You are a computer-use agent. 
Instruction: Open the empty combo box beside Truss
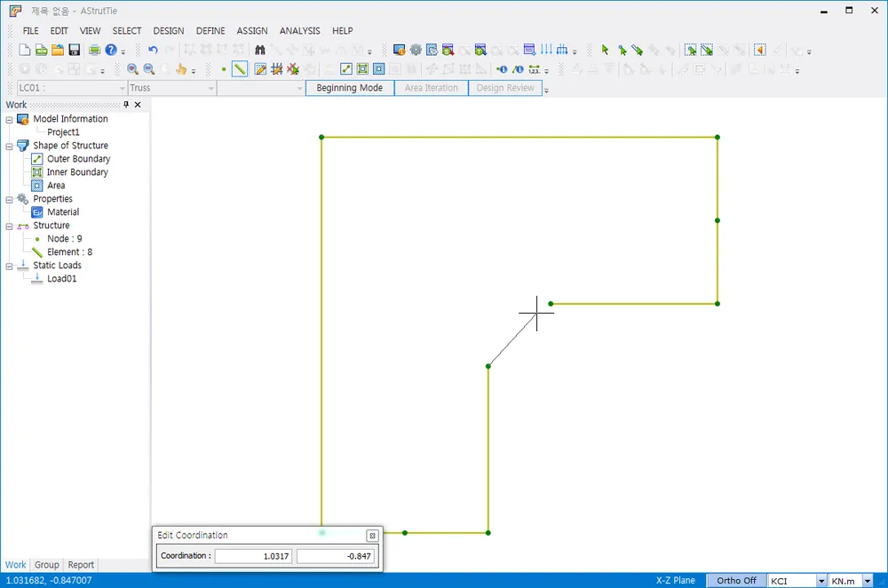(260, 88)
